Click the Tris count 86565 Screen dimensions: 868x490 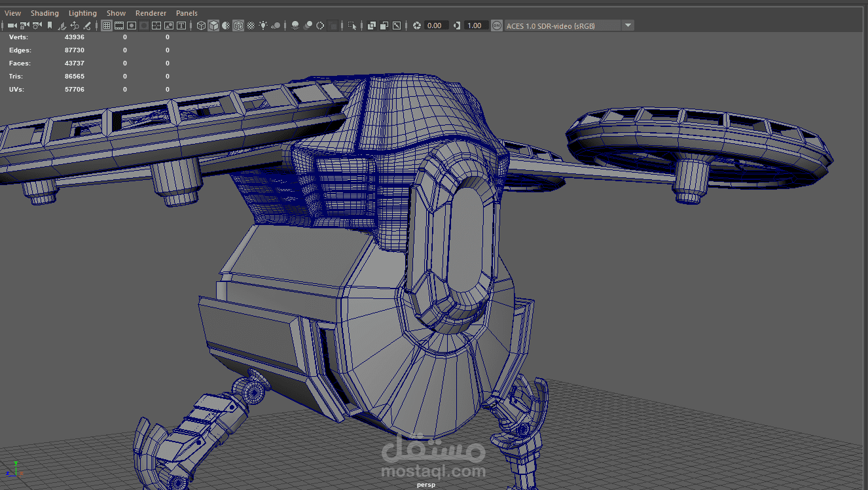pyautogui.click(x=75, y=77)
